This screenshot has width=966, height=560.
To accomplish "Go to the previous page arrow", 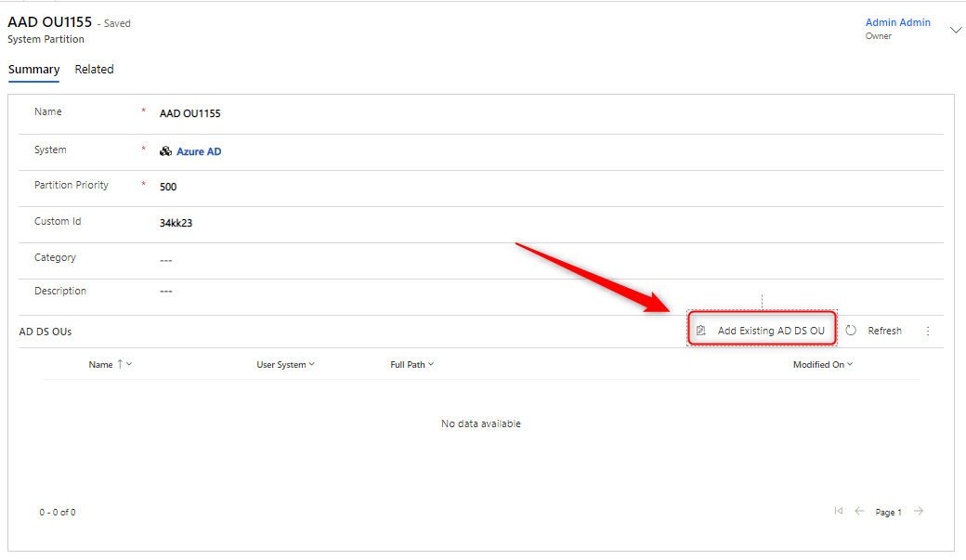I will pos(860,511).
